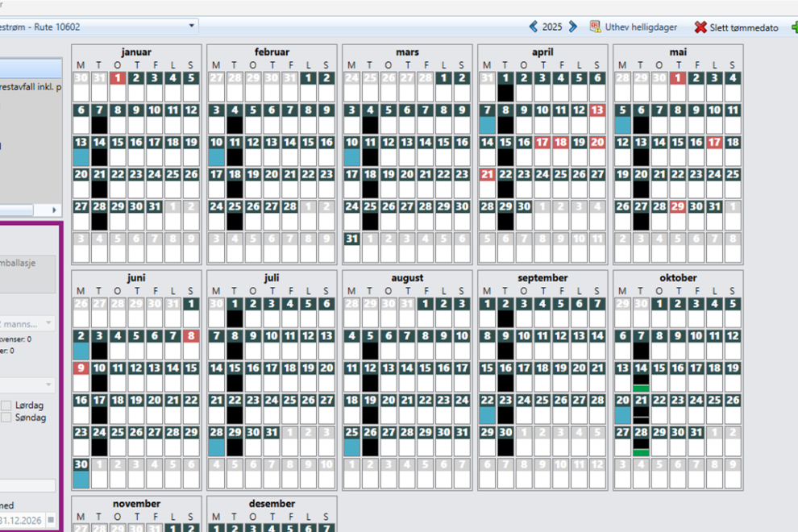Select 4 February in the calendar
The image size is (798, 532).
(x=235, y=118)
